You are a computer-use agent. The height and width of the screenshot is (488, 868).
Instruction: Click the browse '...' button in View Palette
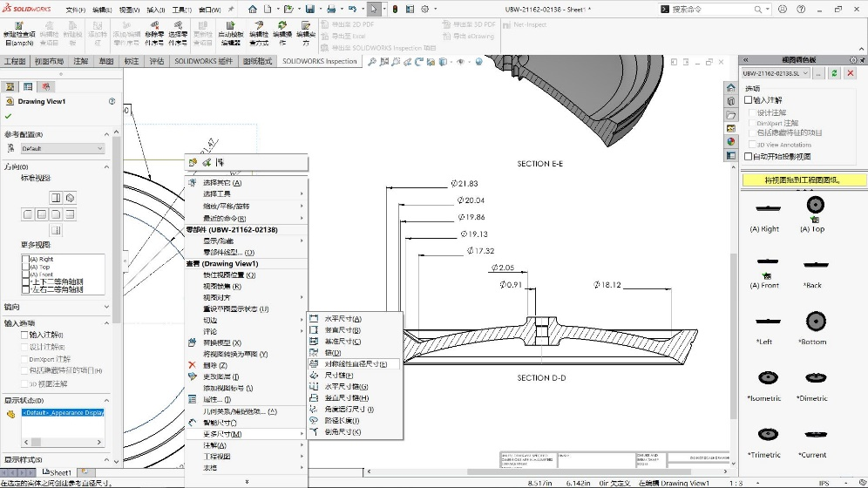click(x=819, y=74)
